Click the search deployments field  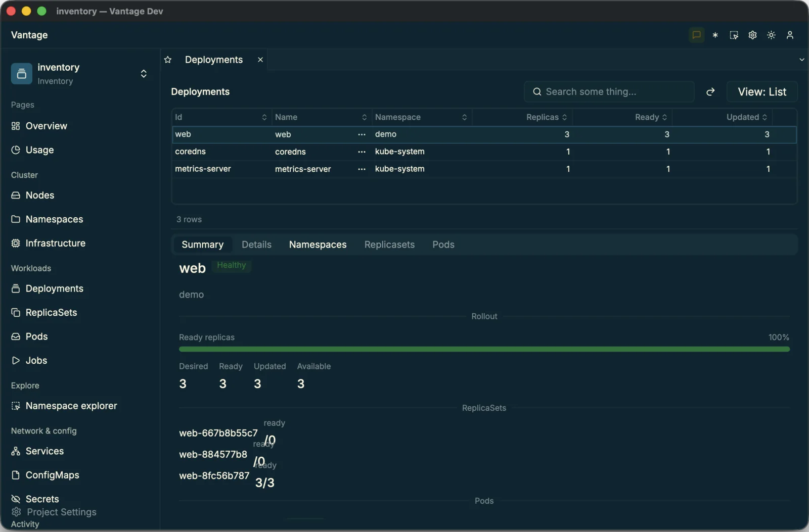[609, 92]
